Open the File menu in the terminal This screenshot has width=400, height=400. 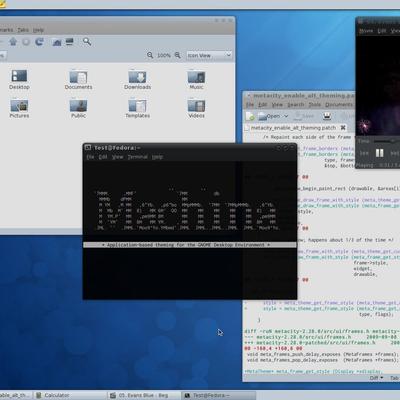pos(90,157)
